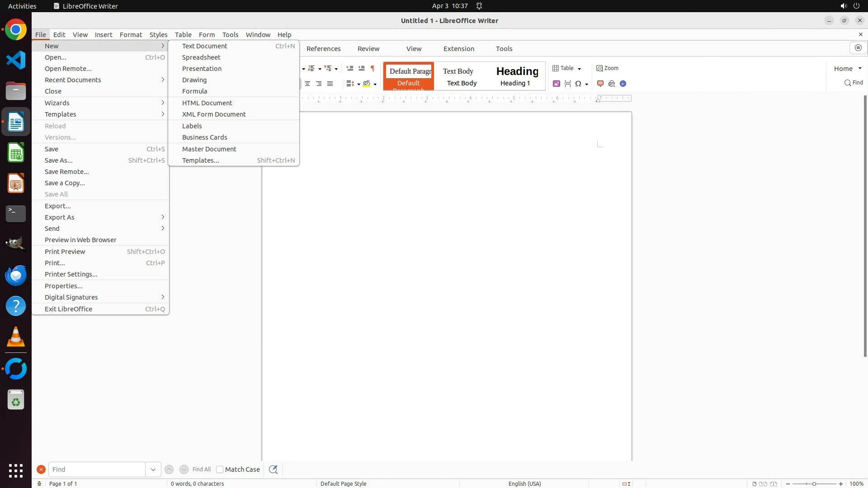Image resolution: width=868 pixels, height=488 pixels.
Task: Expand the Find field history dropdown
Action: tap(153, 469)
